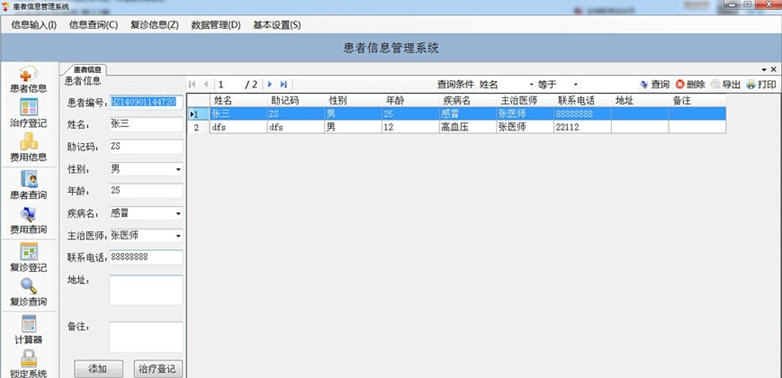Screen dimensions: 782x378
Task: Sort by 助记码 column header
Action: [295, 100]
